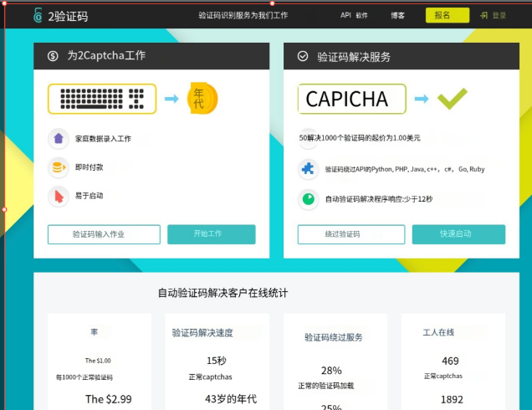Click the checkmark circle icon beside 验证码解决服务
Screen dimensions: 532x410
303,56
